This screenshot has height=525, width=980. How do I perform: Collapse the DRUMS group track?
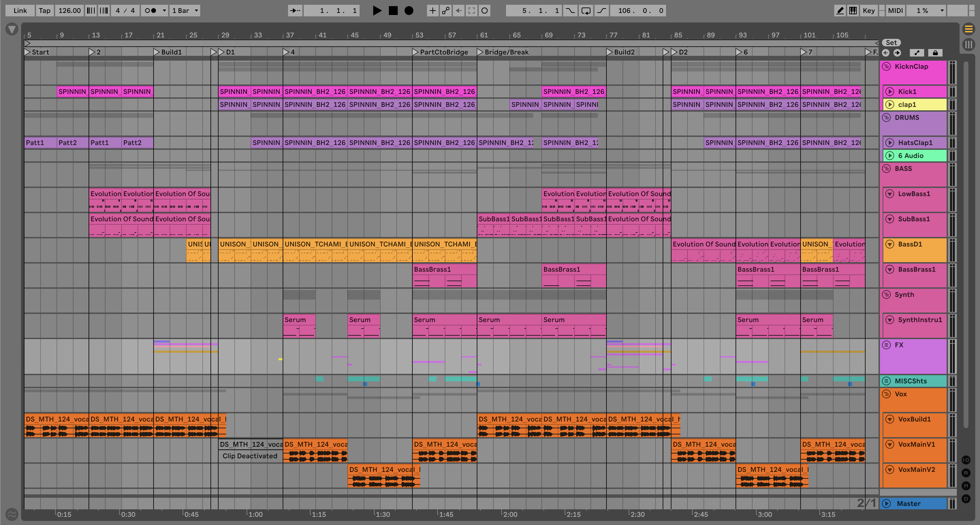[886, 117]
